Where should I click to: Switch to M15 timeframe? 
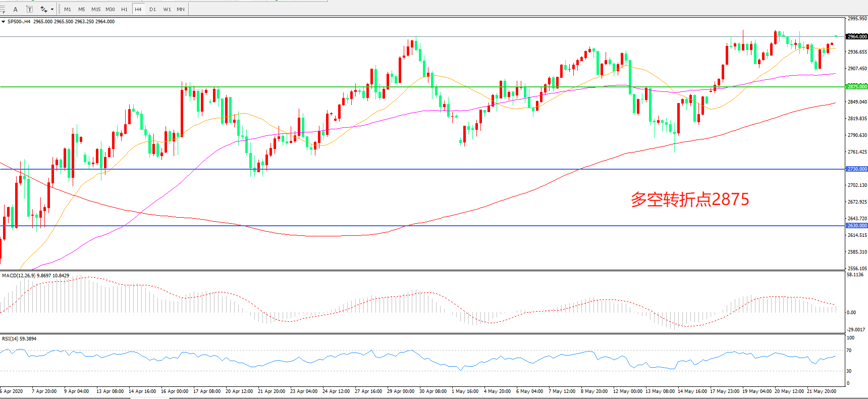[x=96, y=9]
